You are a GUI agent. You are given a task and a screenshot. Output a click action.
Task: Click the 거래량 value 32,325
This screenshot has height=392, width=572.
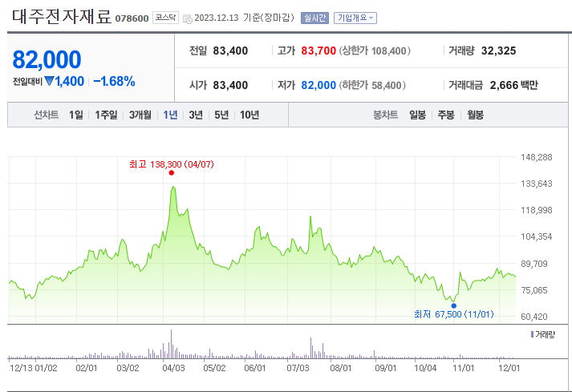(498, 51)
